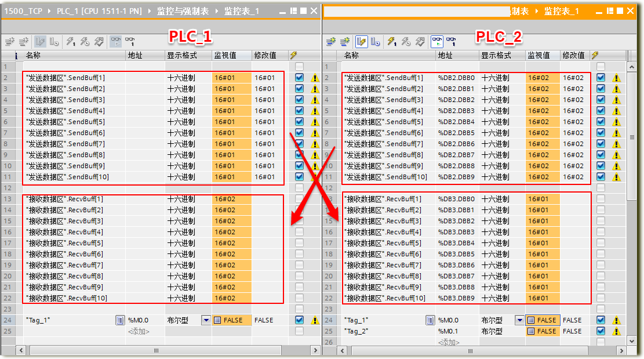Uncheck modify checkbox for PLC_1 SendBuff[10]
The width and height of the screenshot is (644, 359).
300,177
